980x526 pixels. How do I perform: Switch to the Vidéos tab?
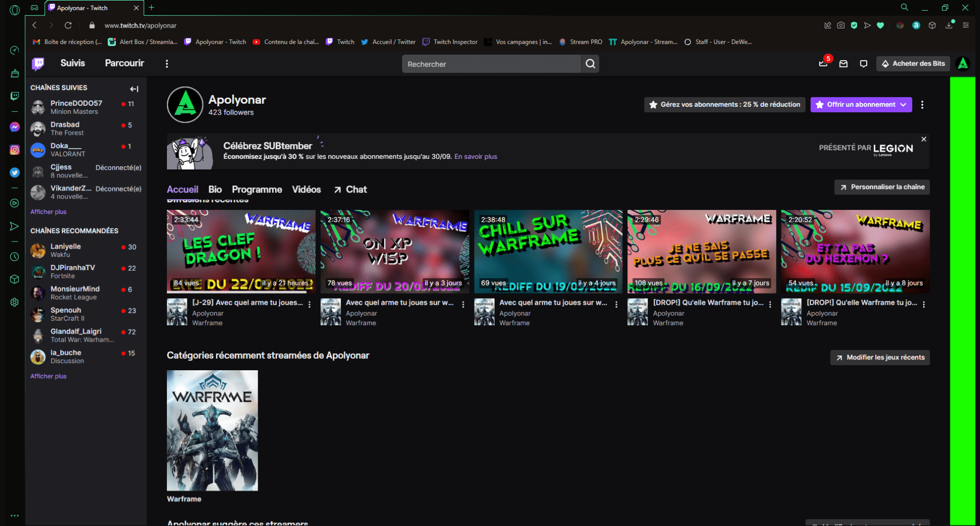pos(306,189)
